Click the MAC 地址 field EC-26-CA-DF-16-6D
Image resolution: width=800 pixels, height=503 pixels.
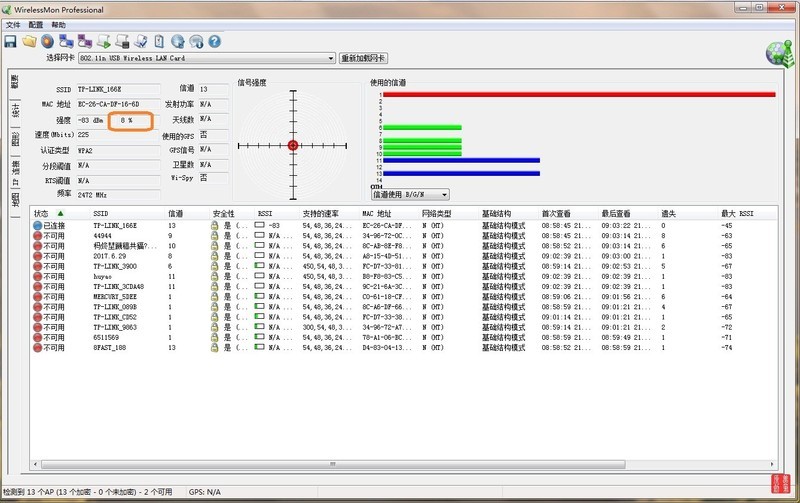pos(118,104)
